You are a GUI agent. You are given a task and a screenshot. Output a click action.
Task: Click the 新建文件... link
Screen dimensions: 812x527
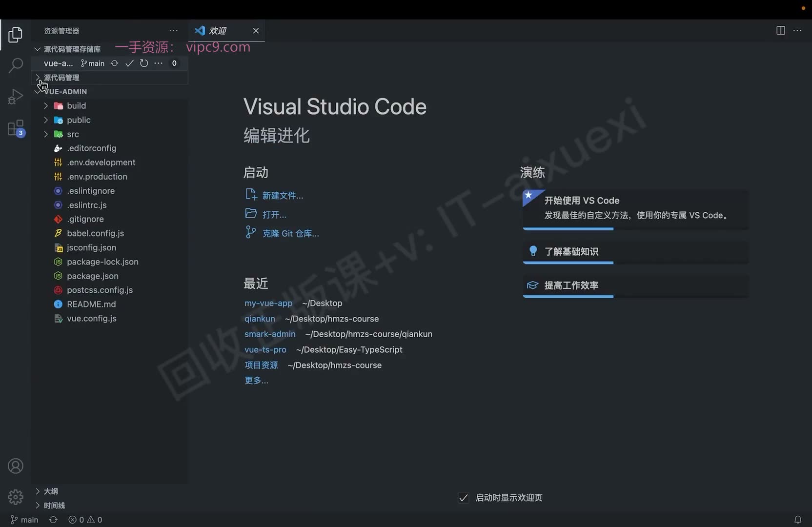coord(283,196)
